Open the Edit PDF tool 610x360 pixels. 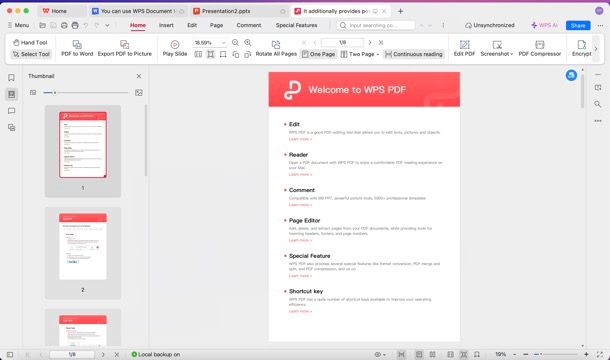[464, 48]
